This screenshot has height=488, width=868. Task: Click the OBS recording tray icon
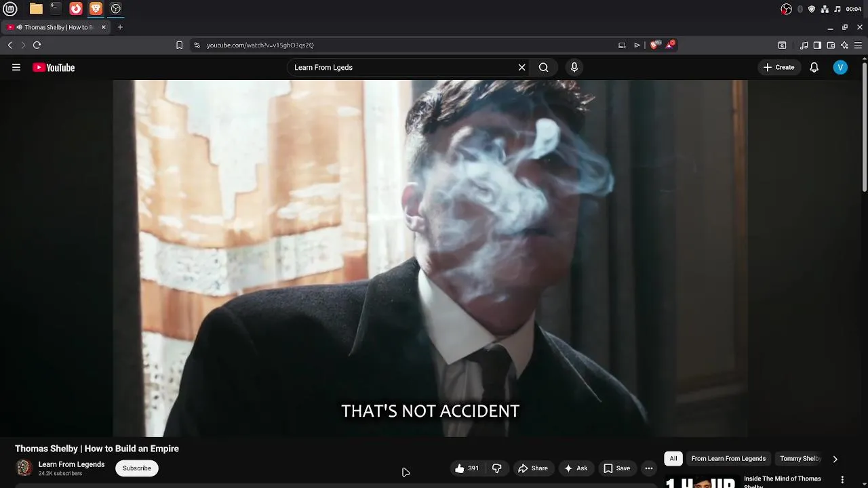point(787,9)
